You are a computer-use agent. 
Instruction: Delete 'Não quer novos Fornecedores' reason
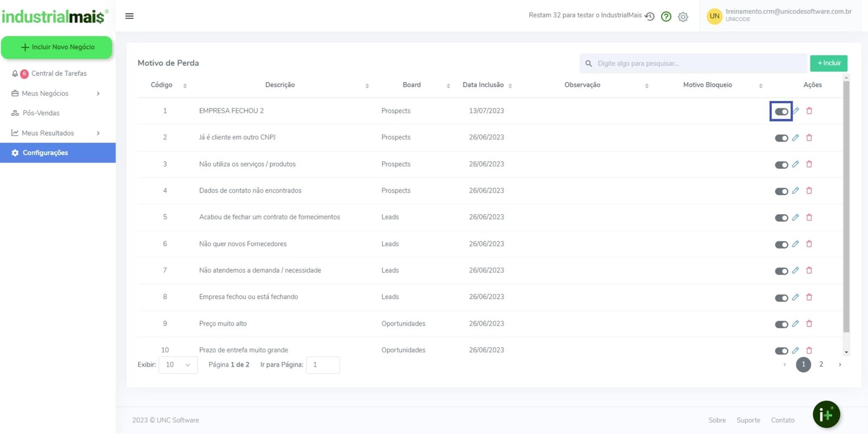point(809,244)
